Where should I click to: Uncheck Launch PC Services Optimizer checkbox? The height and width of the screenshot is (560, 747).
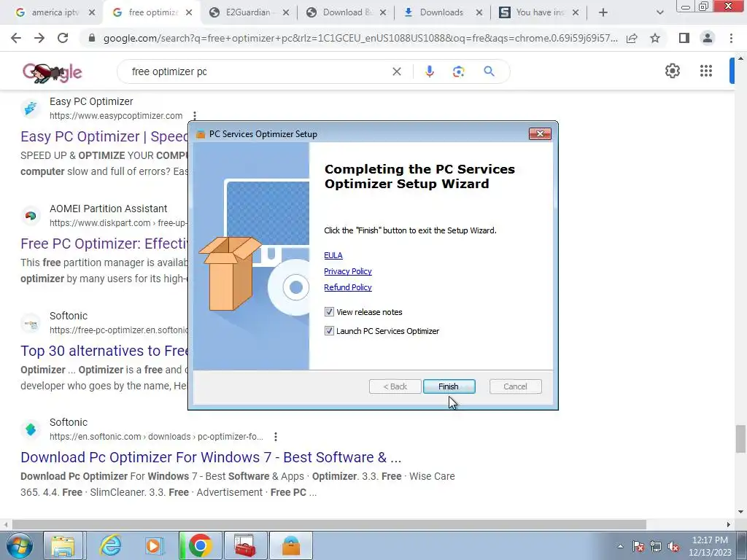click(329, 331)
